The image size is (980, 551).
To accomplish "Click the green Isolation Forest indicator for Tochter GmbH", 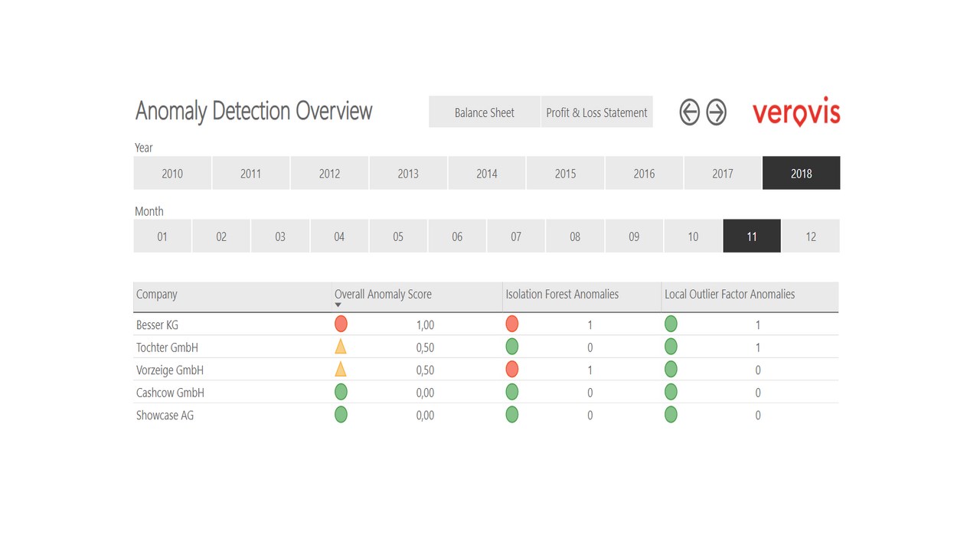I will 511,347.
